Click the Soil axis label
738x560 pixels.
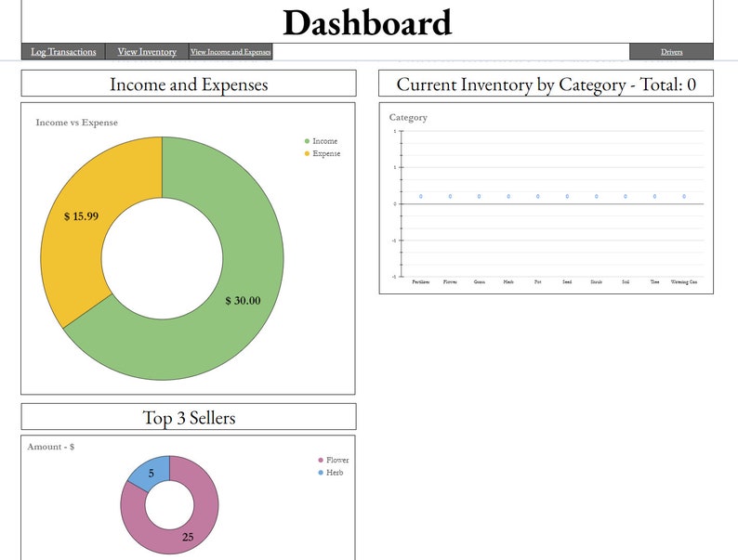click(x=626, y=281)
